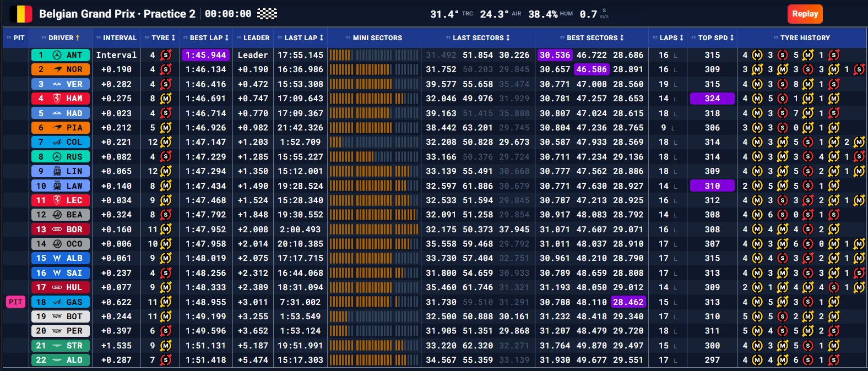This screenshot has width=868, height=371.
Task: Click Haas logo in BEA badge
Action: (x=57, y=215)
